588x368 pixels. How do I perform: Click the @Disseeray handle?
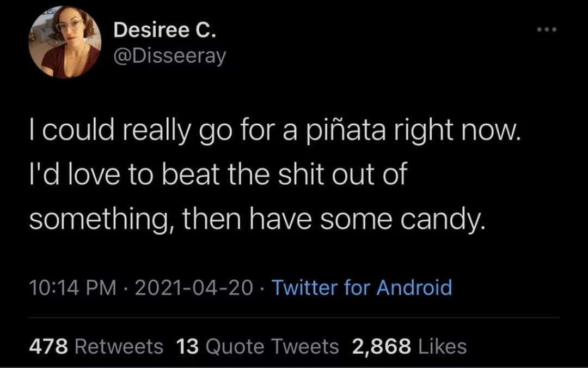pyautogui.click(x=169, y=56)
